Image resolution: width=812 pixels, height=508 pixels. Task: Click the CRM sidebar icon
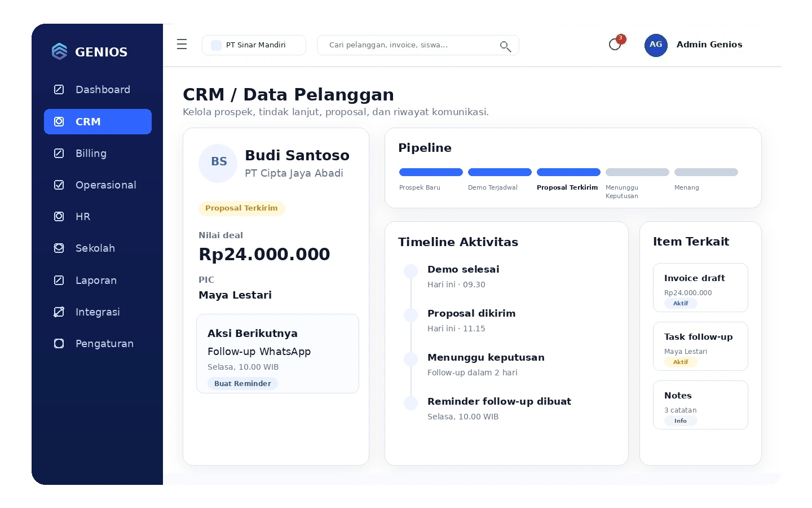(59, 121)
